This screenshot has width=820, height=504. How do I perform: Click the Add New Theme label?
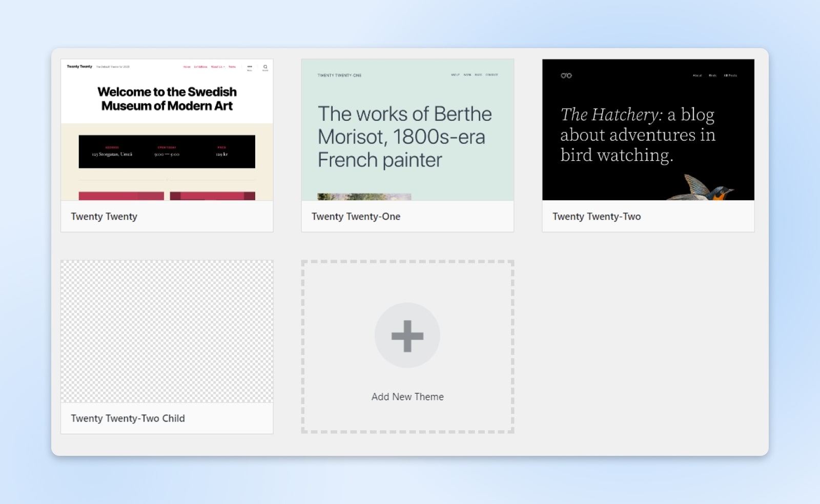(407, 397)
